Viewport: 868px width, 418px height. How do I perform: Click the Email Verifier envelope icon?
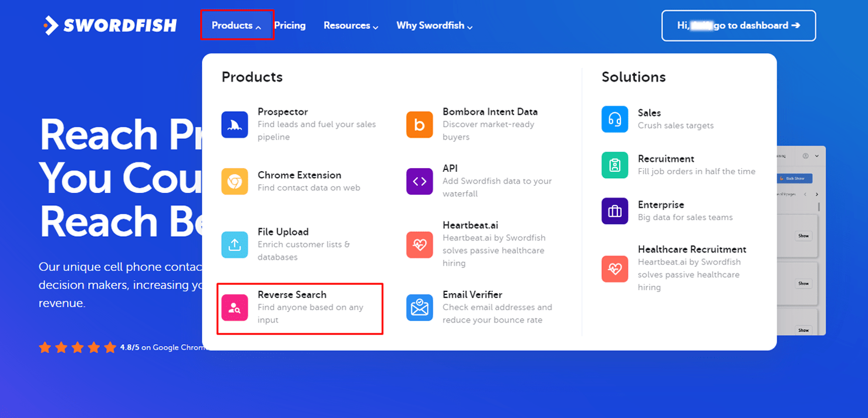point(419,307)
